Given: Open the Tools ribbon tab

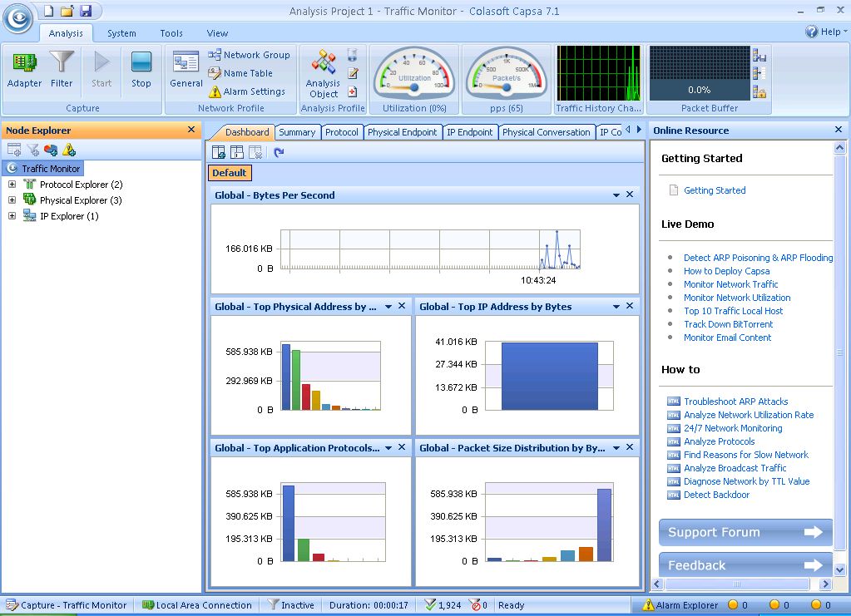Looking at the screenshot, I should (171, 33).
